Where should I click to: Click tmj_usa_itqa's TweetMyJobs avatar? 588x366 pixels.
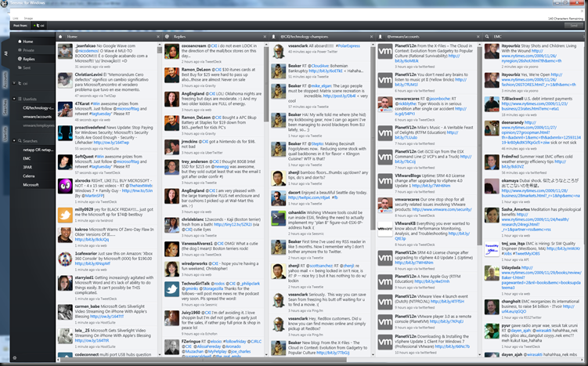pos(492,249)
